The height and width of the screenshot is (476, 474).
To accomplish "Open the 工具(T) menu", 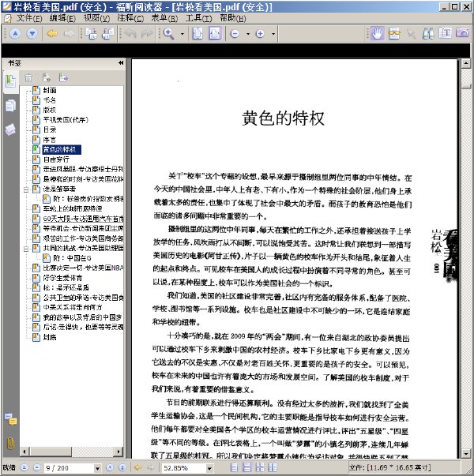I will pos(199,18).
